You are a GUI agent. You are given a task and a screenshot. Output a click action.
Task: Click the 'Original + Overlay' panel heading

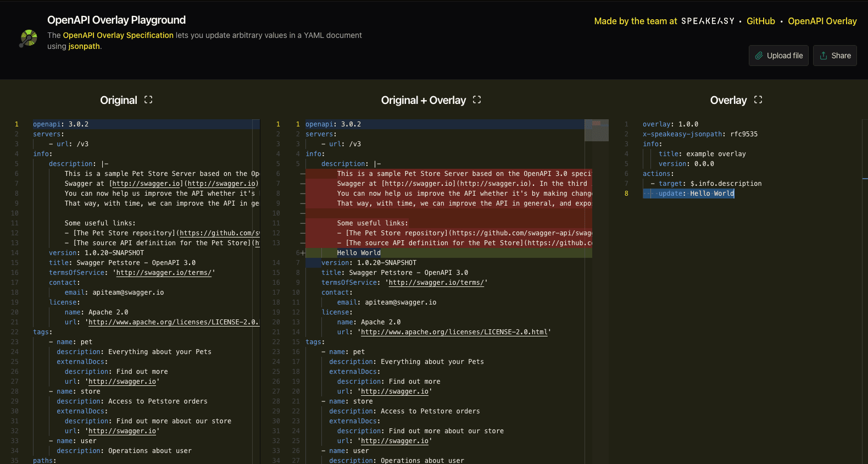[424, 100]
